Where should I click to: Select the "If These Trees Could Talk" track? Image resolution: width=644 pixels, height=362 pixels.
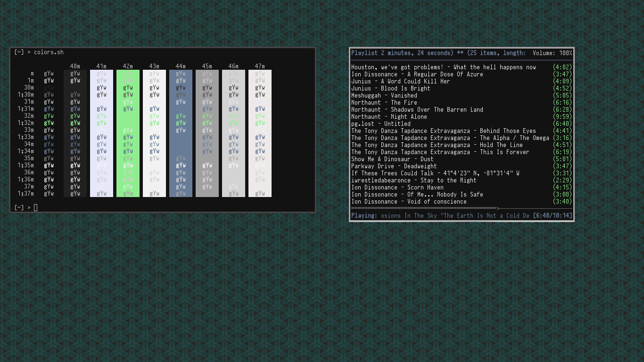point(462,173)
